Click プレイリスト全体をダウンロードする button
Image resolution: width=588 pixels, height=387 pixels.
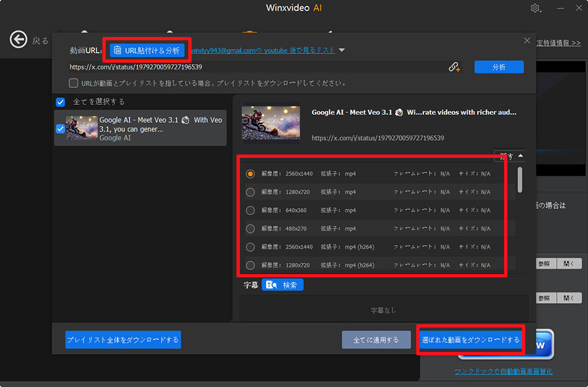tap(123, 339)
